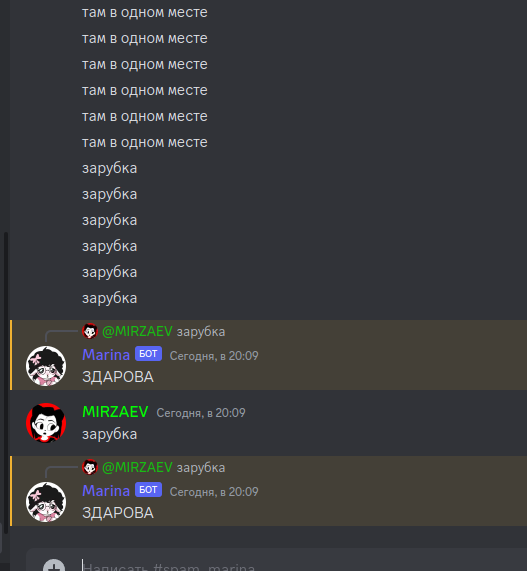Click the small reply avatar in the last Marina message
The image size is (527, 571).
pos(90,467)
